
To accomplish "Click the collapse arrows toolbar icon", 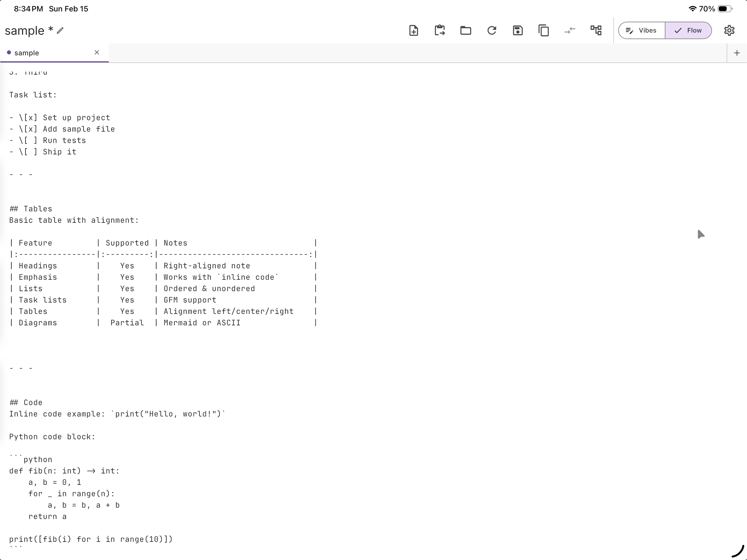I will coord(570,30).
